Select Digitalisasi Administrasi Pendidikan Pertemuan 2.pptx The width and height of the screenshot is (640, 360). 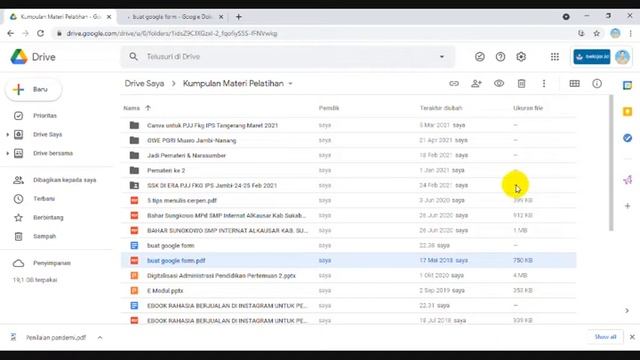click(x=349, y=276)
